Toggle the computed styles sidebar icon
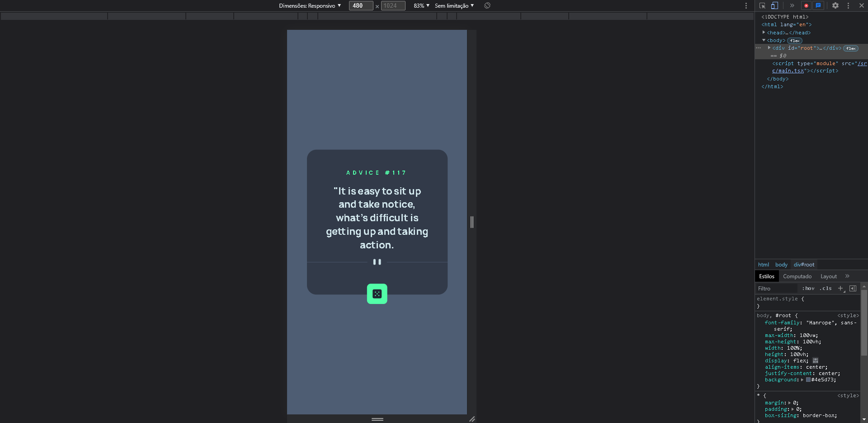The width and height of the screenshot is (868, 423). [x=853, y=289]
